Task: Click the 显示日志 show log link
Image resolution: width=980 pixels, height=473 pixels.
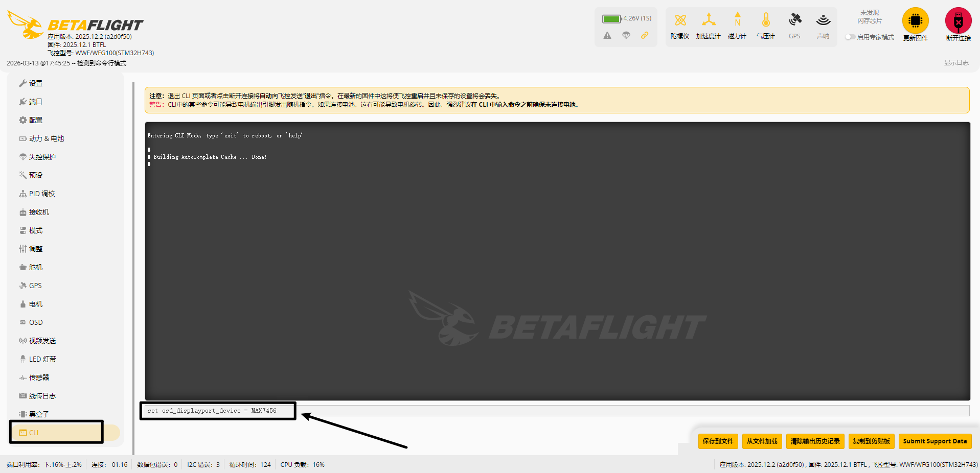Action: click(x=956, y=63)
